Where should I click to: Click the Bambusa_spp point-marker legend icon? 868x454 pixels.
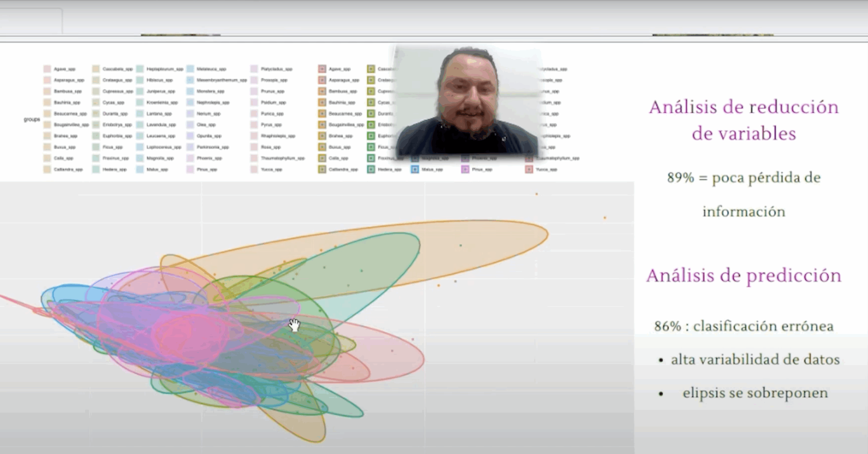(x=322, y=92)
